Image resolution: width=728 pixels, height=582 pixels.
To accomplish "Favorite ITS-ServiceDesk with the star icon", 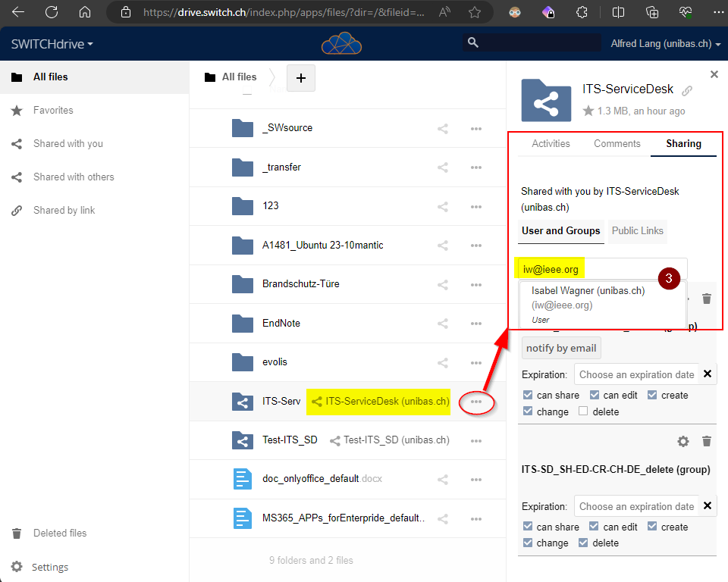I will pyautogui.click(x=588, y=111).
